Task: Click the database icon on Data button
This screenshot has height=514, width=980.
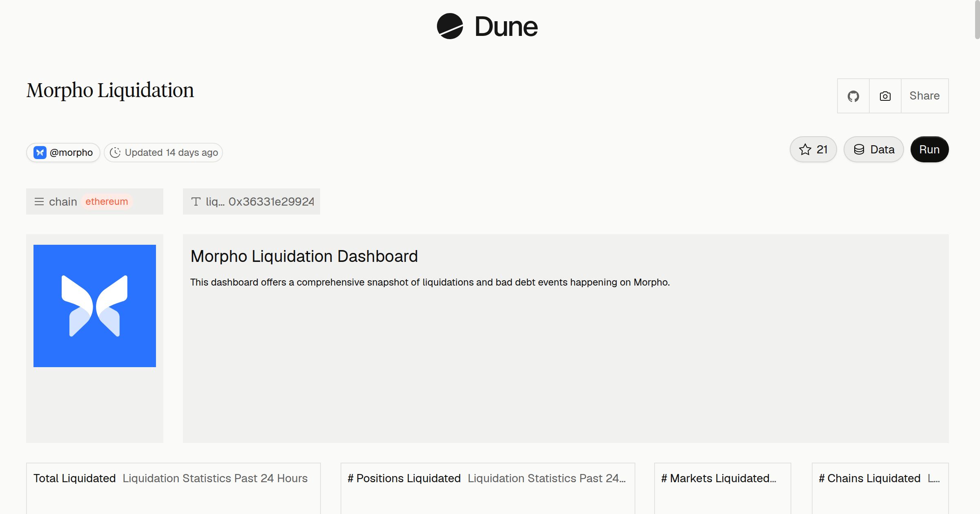Action: coord(859,149)
